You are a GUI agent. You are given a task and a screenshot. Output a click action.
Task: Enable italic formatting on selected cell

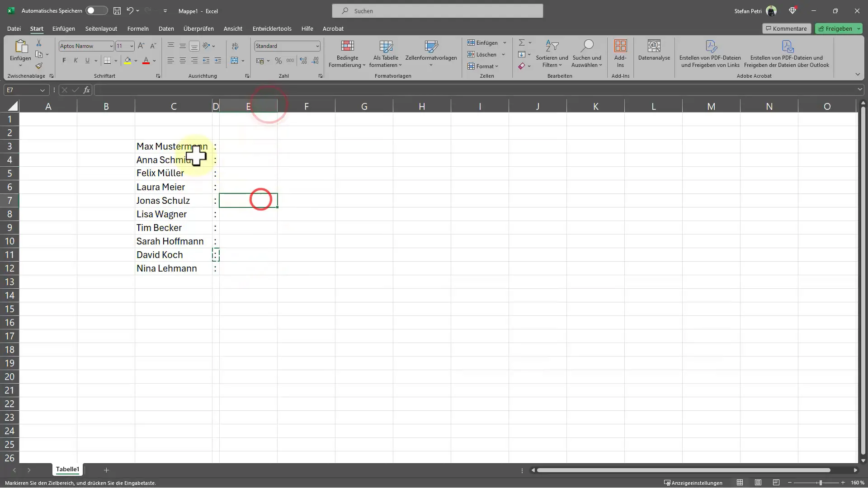point(75,61)
